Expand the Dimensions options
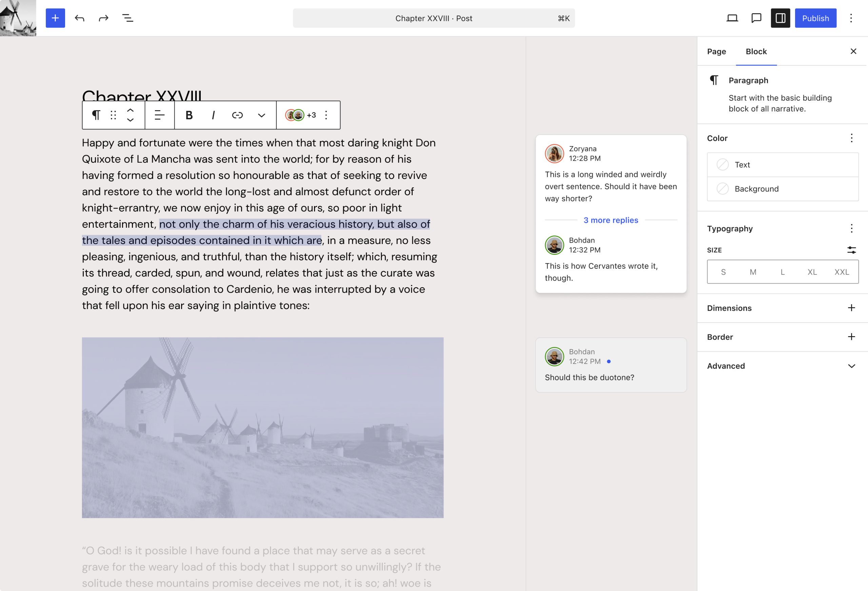Screen dimensions: 868x591 [851, 308]
